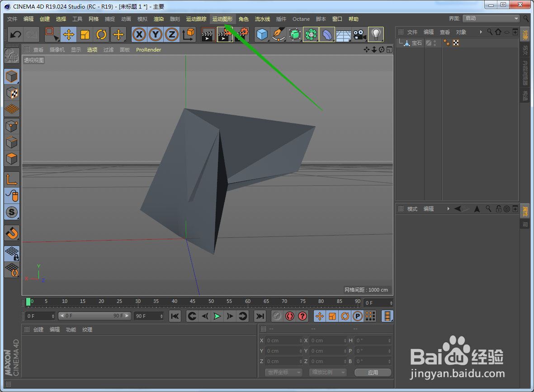Viewport: 534px width, 392px height.
Task: Open material manager 创建 menu
Action: (38, 330)
